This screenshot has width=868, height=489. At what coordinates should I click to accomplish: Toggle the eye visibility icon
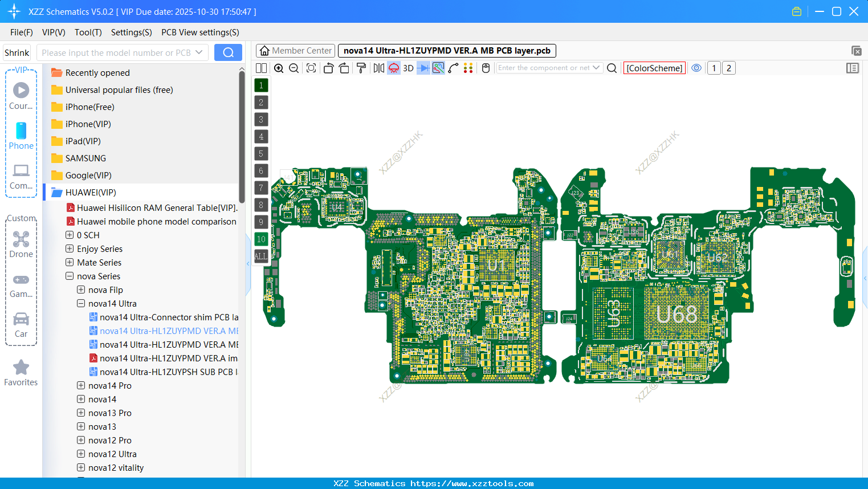(696, 68)
